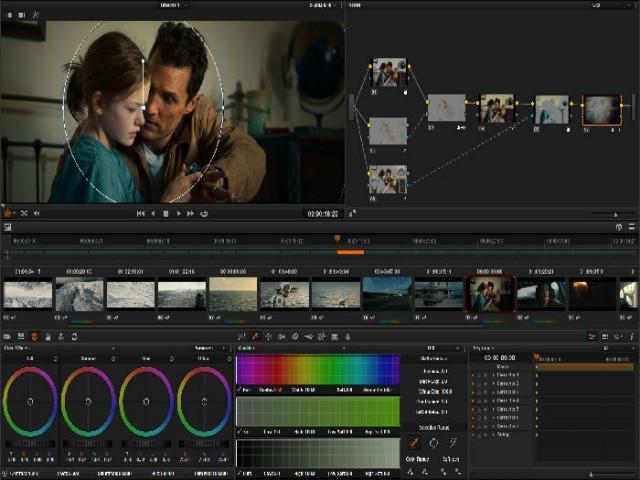Screen dimensions: 640x480
Task: Play the clip in reverse
Action: 153,213
